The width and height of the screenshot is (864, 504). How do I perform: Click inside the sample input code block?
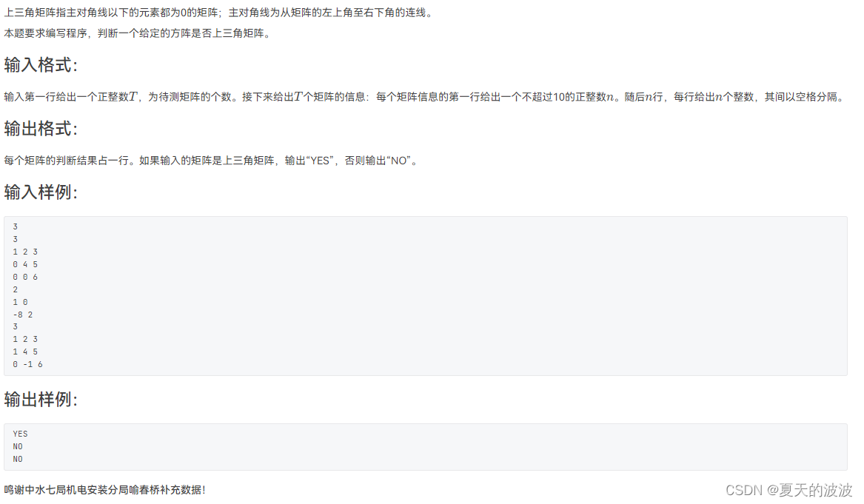[426, 296]
